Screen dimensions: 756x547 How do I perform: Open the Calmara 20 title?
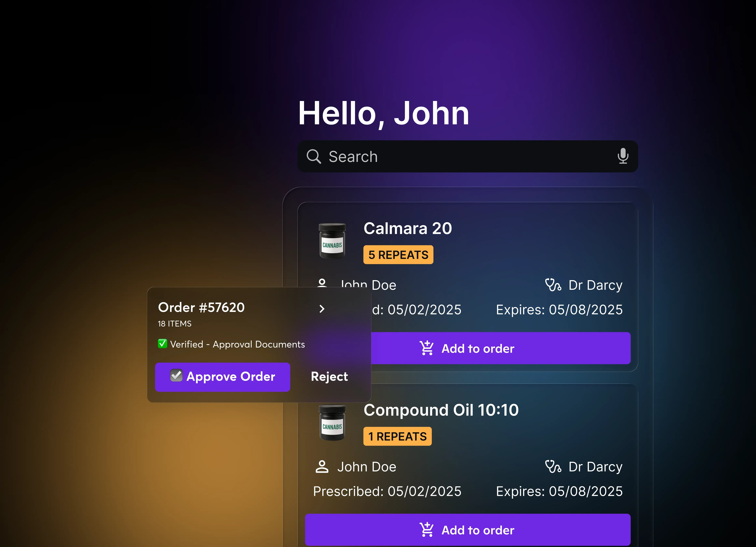point(407,229)
